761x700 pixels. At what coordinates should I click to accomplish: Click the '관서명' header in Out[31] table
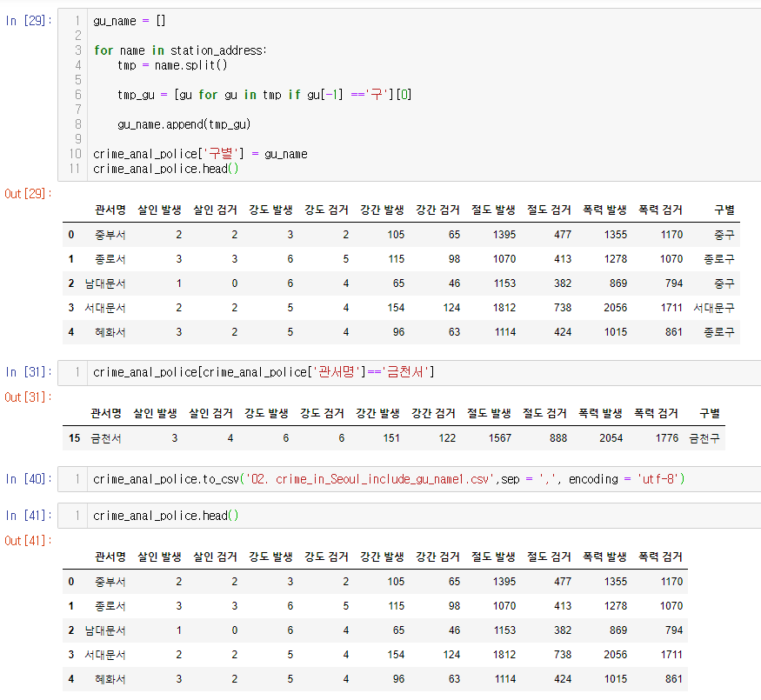[x=105, y=413]
